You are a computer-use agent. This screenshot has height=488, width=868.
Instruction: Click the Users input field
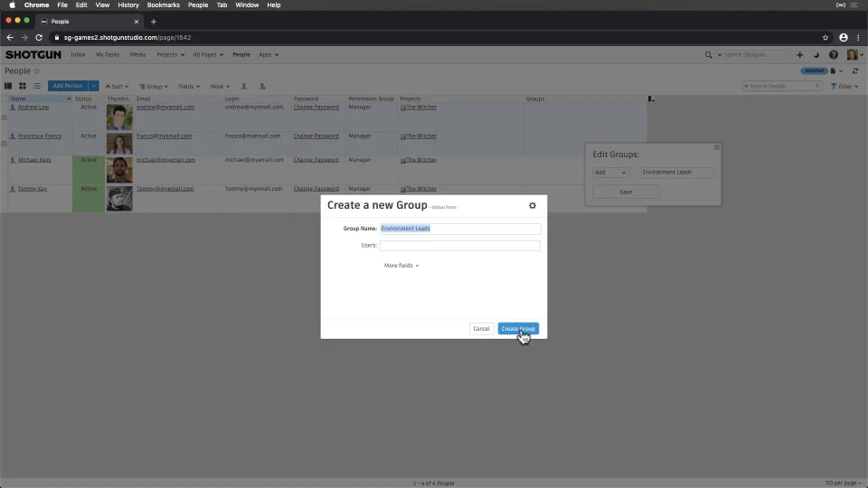[459, 245]
